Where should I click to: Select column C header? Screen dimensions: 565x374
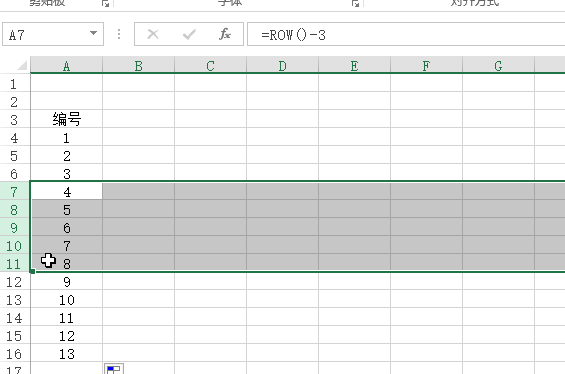210,65
